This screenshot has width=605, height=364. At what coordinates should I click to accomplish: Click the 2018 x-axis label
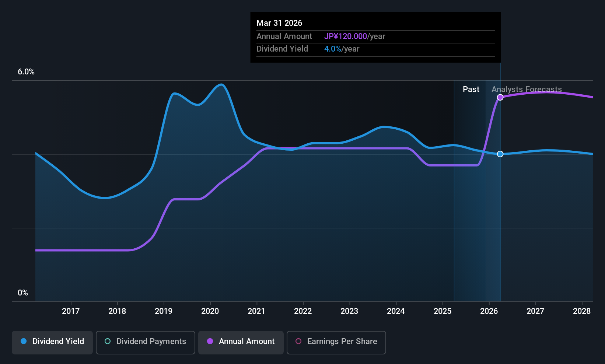point(117,311)
